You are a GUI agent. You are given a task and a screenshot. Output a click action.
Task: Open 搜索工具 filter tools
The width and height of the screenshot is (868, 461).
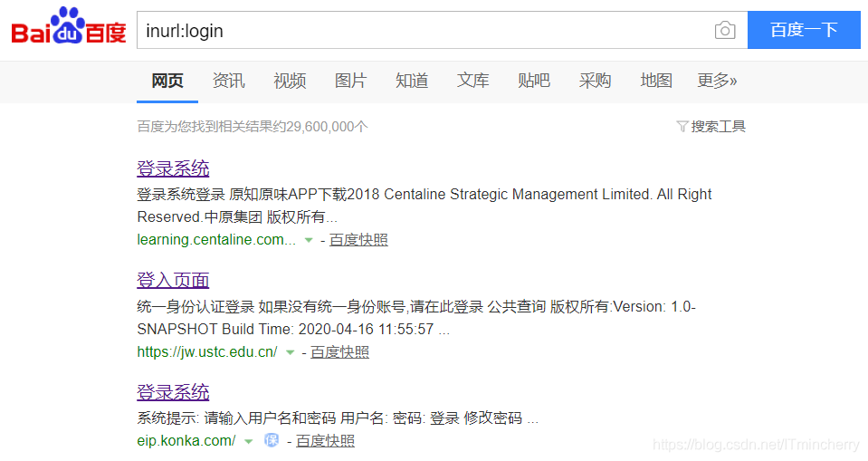pyautogui.click(x=718, y=127)
